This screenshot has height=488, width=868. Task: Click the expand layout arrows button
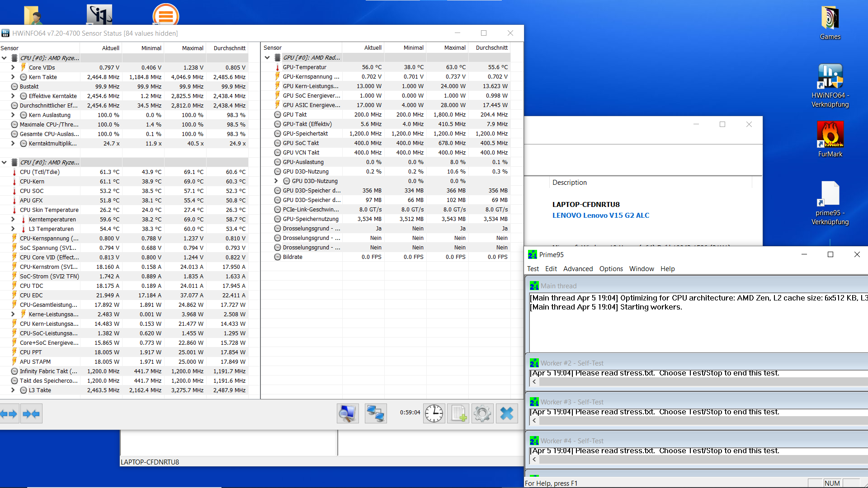click(9, 413)
